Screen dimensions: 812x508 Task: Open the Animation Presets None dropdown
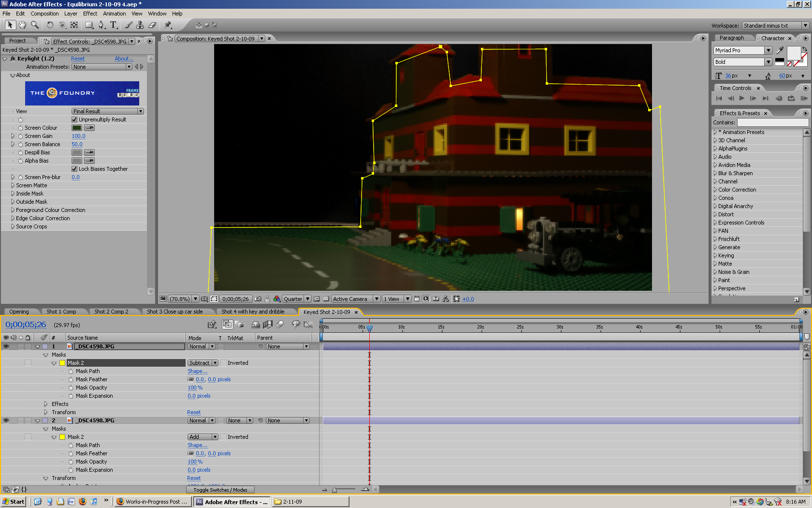[102, 67]
